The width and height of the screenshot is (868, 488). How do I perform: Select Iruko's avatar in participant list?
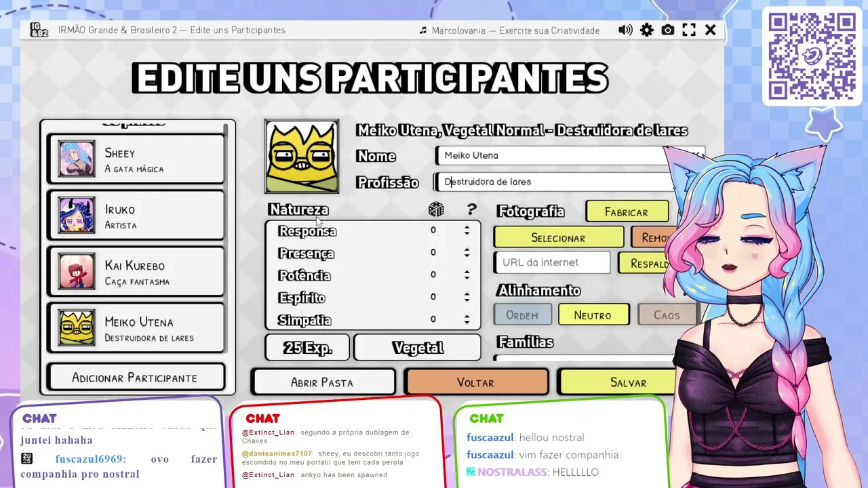click(x=77, y=215)
